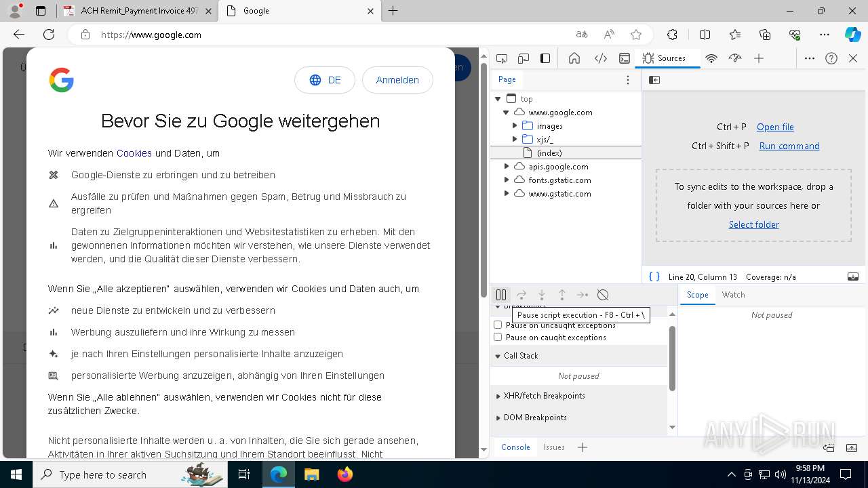868x488 pixels.
Task: Expand www.gstatic.com node
Action: click(507, 194)
